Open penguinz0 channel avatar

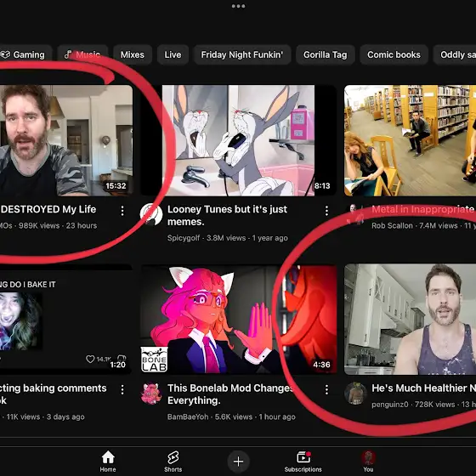(x=355, y=394)
